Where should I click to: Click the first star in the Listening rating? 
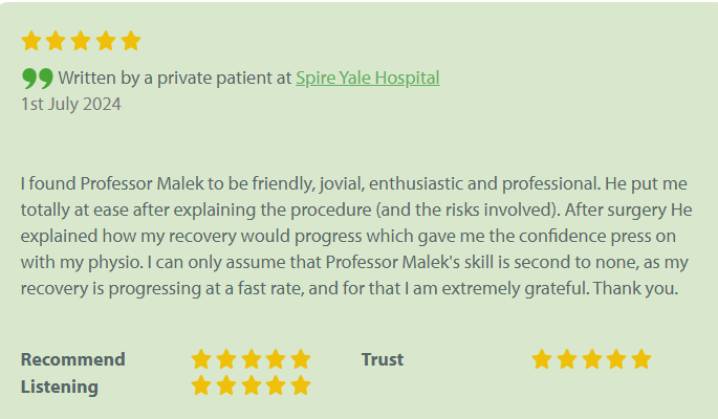[202, 385]
